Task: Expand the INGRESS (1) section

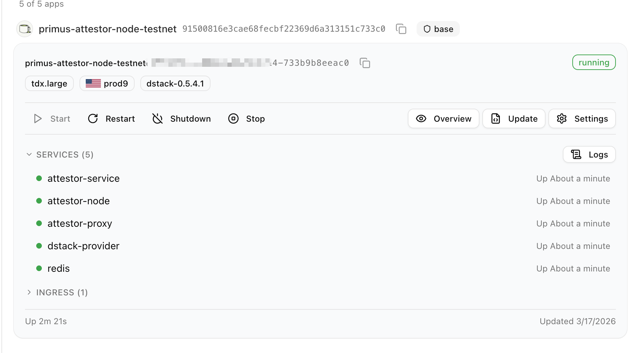Action: [57, 293]
